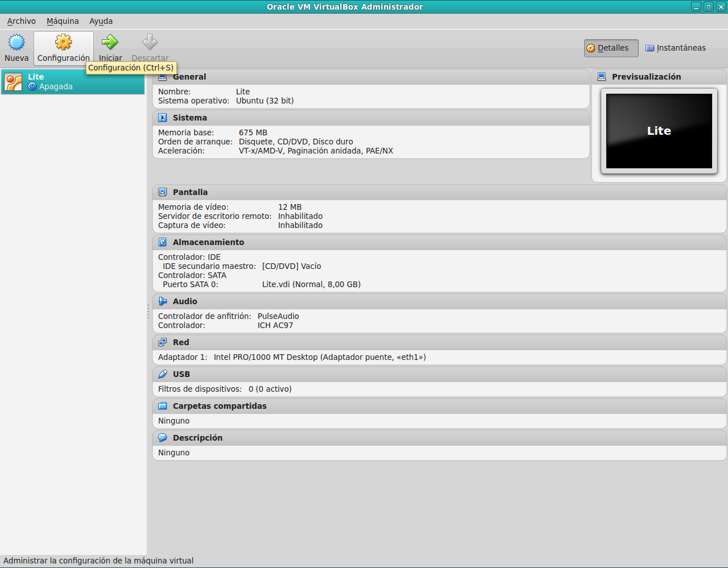Open the General section heading link

[189, 77]
